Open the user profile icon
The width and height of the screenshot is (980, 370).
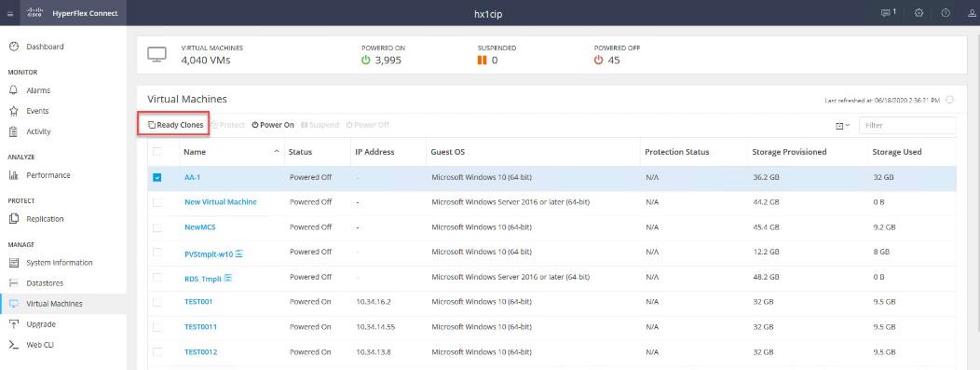point(972,13)
